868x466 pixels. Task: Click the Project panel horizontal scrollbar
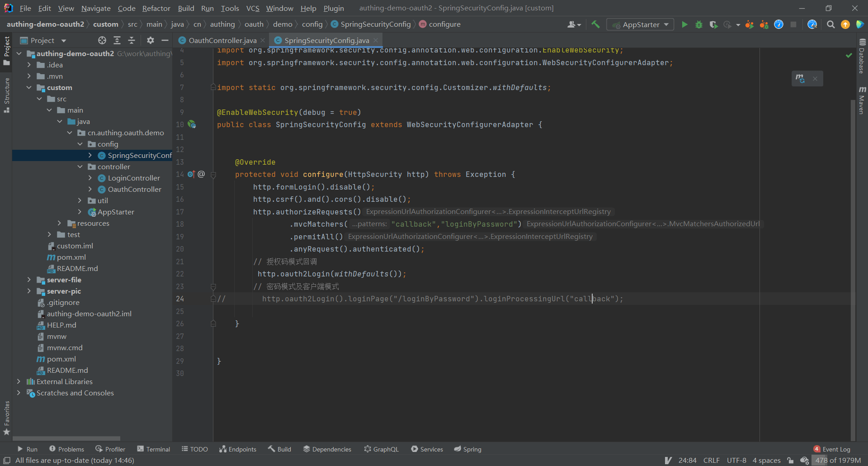(66, 438)
